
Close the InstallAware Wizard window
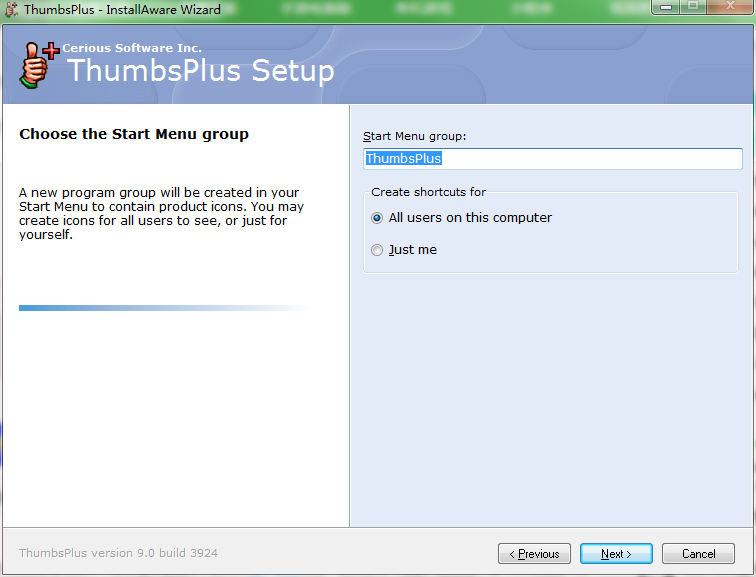[x=731, y=7]
